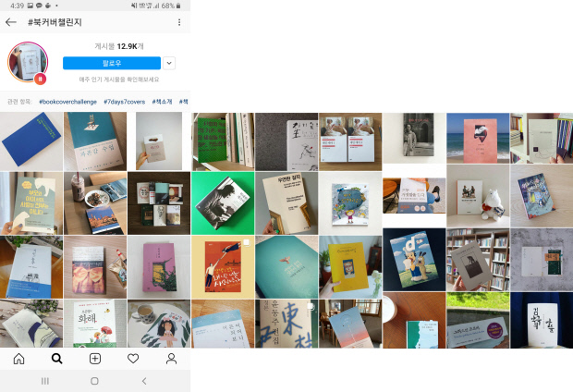Open the yellow book cover post
This screenshot has width=573, height=392.
tap(350, 267)
